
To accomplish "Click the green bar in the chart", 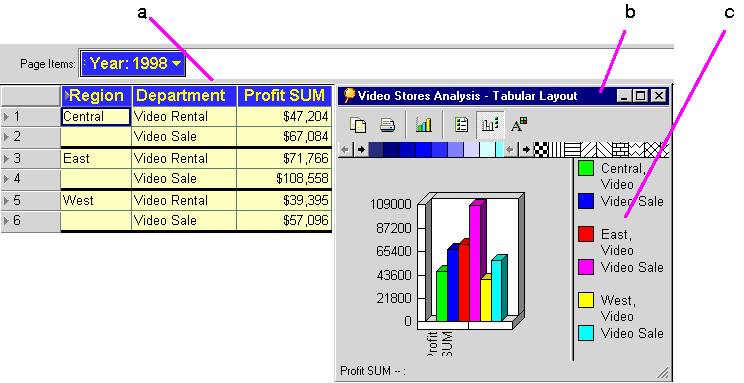I will click(441, 295).
